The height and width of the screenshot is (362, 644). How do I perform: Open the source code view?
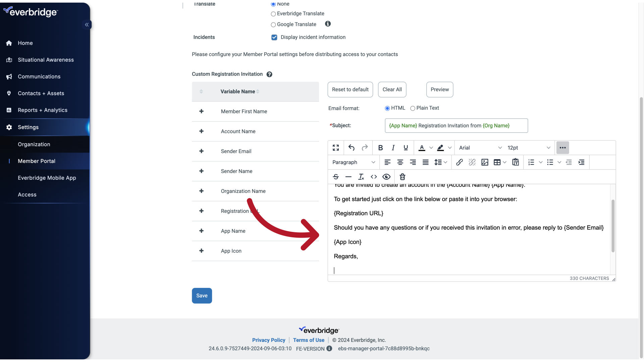(x=374, y=177)
